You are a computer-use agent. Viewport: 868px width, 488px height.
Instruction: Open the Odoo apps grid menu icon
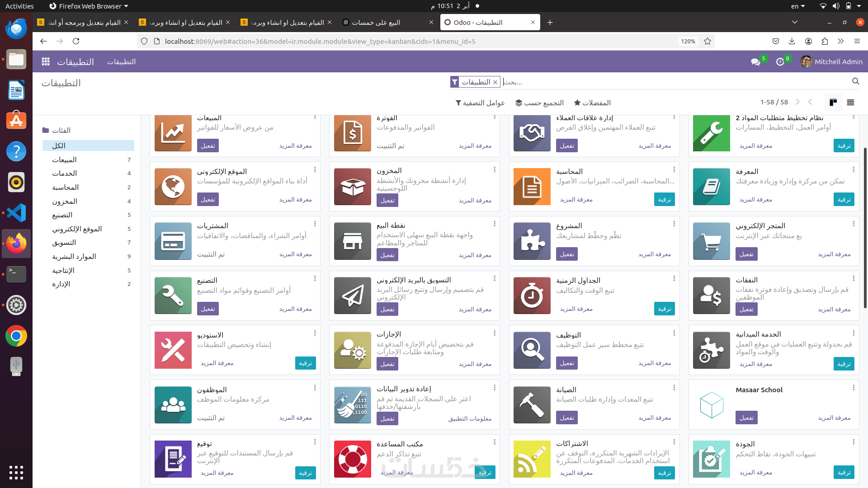pyautogui.click(x=46, y=62)
